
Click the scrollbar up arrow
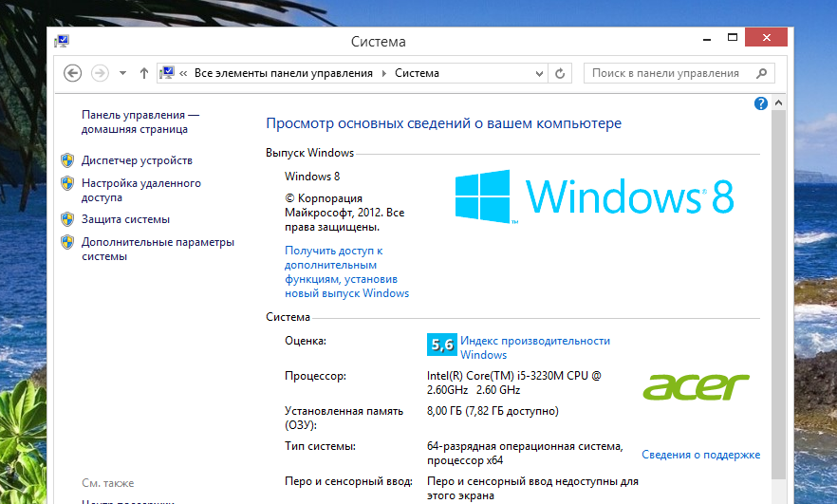pos(779,103)
